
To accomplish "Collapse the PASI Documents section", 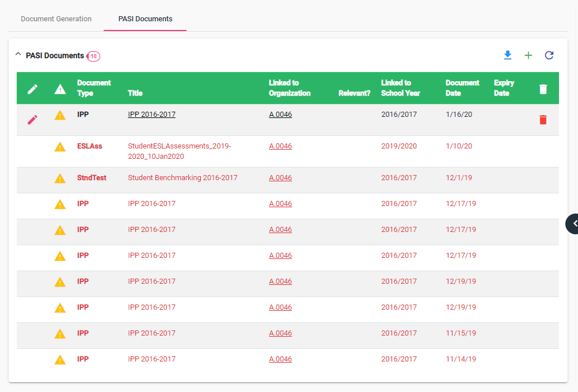I will 18,55.
